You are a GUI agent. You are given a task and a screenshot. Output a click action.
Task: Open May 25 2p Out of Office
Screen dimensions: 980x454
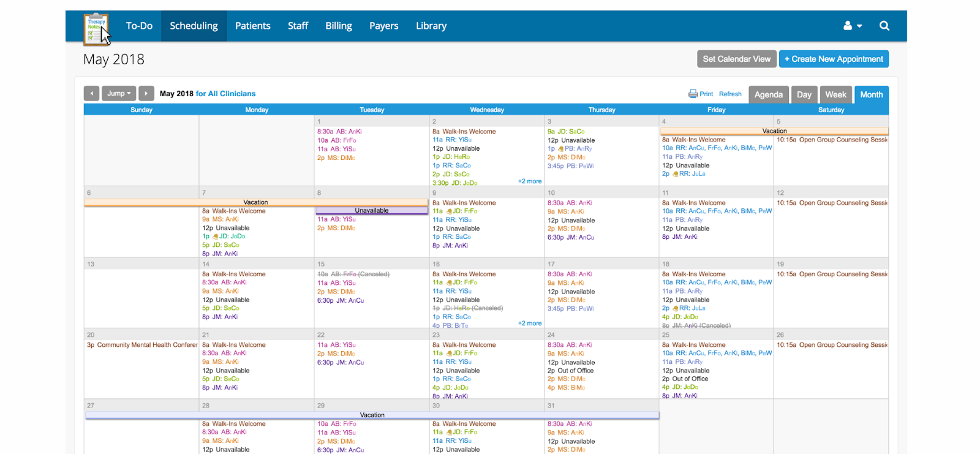coord(685,379)
